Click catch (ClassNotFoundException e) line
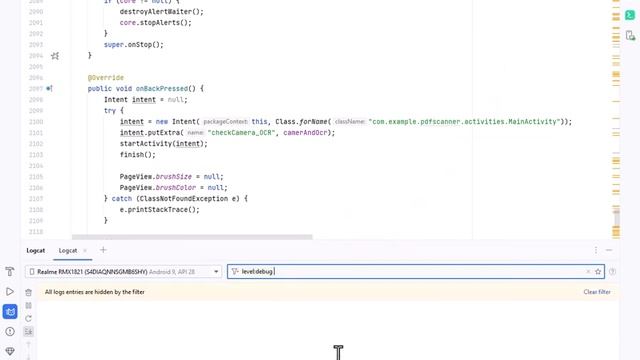This screenshot has height=360, width=640. [x=176, y=199]
